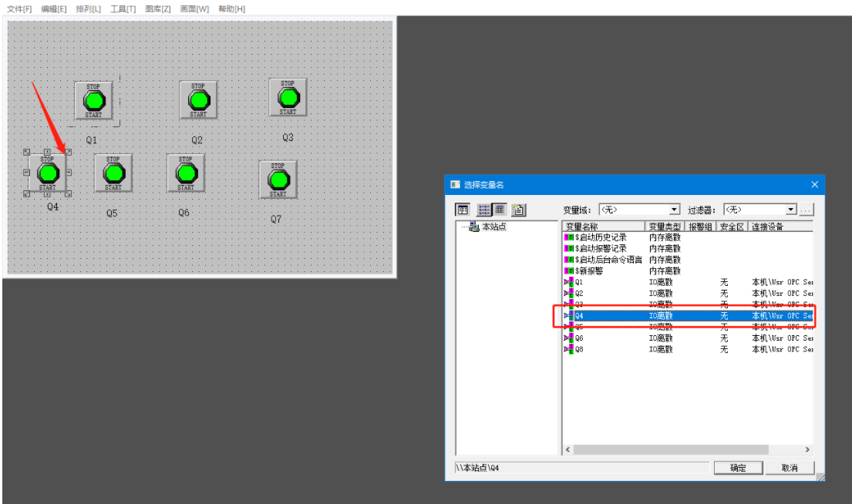Click the Q3 text label on canvas
This screenshot has height=504, width=852.
[288, 137]
